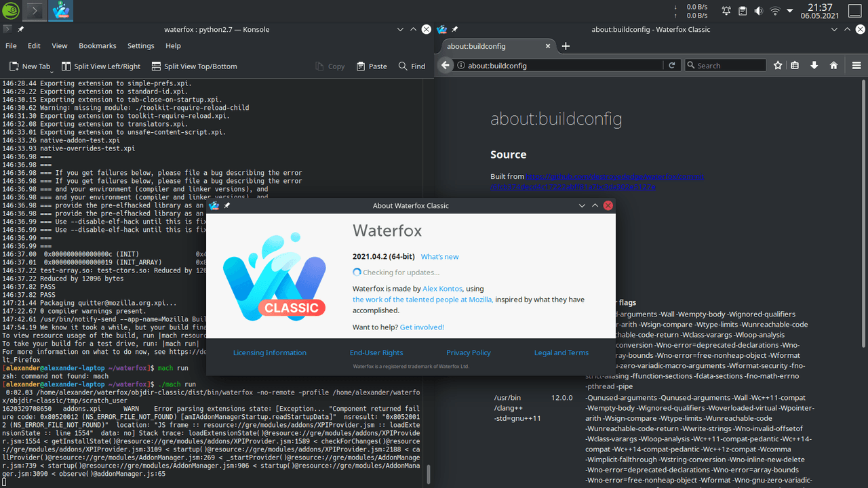
Task: Close the About Waterfox Classic dialog
Action: pos(608,205)
